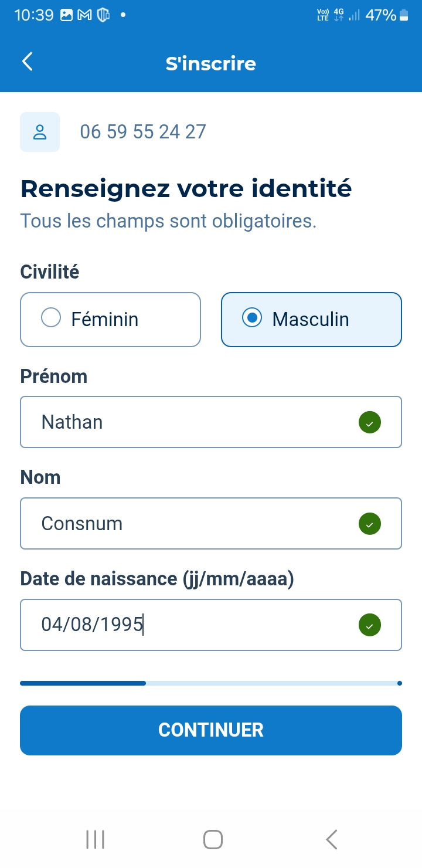Click the registration progress bar
The width and height of the screenshot is (422, 868).
pos(211,683)
